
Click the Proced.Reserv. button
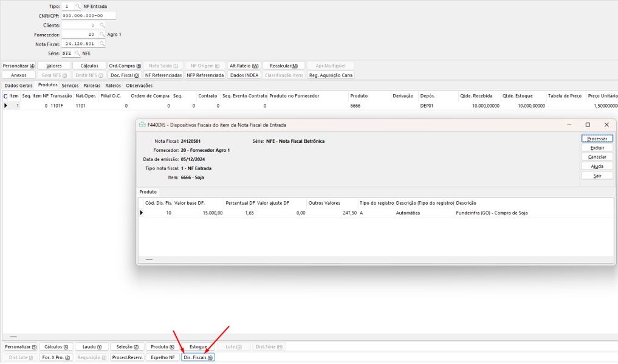(127, 357)
